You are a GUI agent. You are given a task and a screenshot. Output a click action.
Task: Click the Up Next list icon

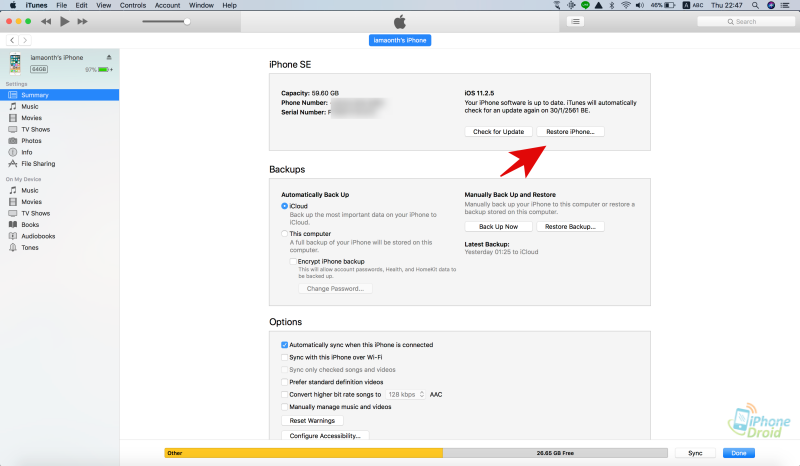point(576,21)
